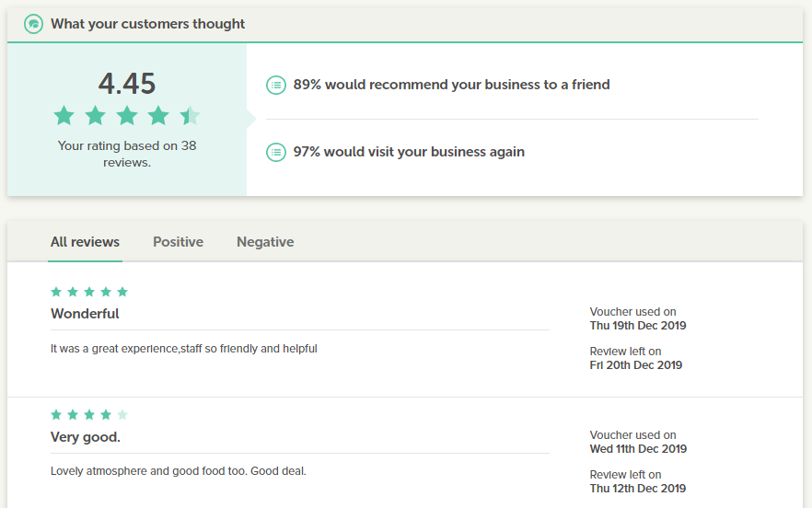Click the list icon beside 97% visit again

point(276,152)
